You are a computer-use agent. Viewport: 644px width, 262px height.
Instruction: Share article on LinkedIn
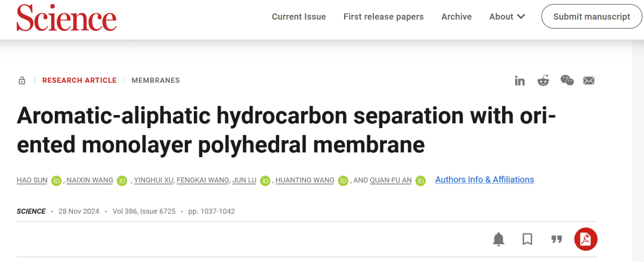519,81
